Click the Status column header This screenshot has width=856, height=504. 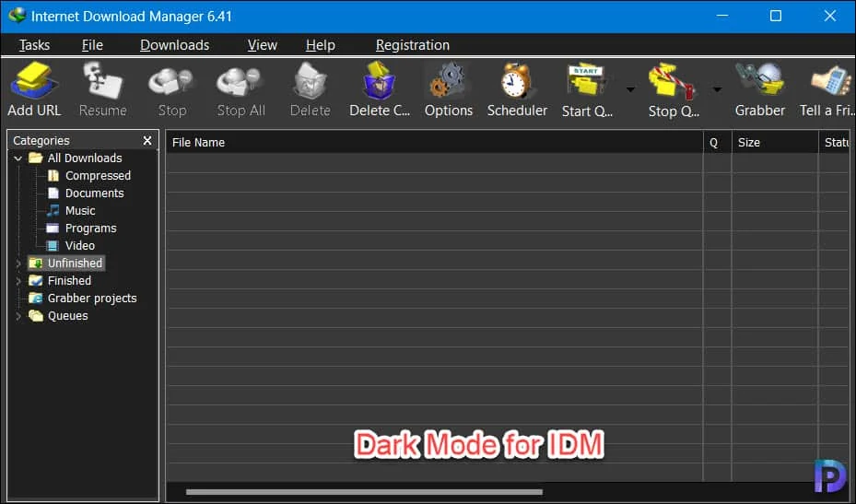coord(835,142)
